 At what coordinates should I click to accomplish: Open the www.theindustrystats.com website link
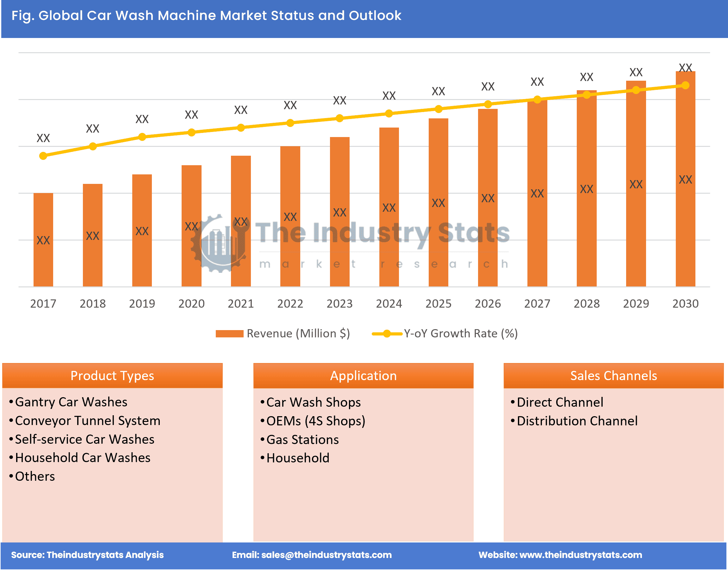point(581,555)
